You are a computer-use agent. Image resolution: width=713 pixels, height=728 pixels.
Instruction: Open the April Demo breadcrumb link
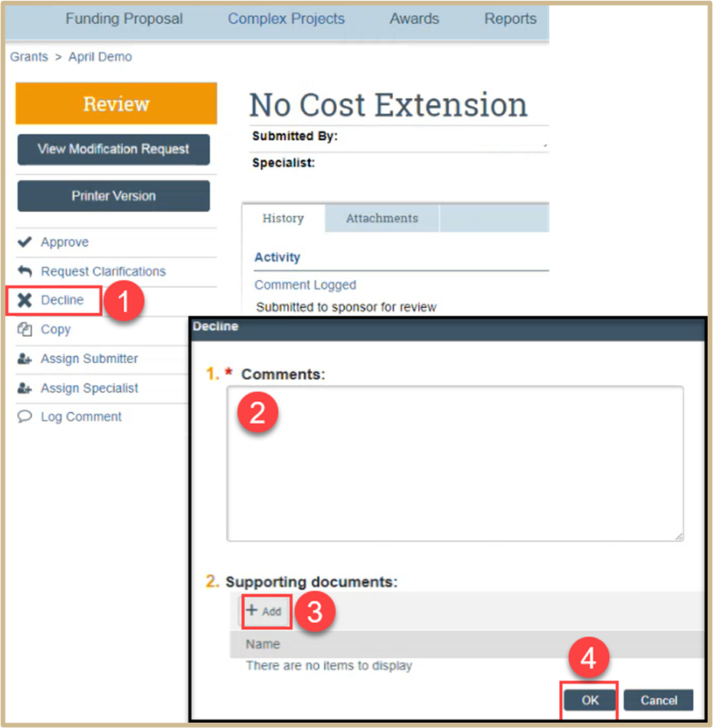pos(100,57)
